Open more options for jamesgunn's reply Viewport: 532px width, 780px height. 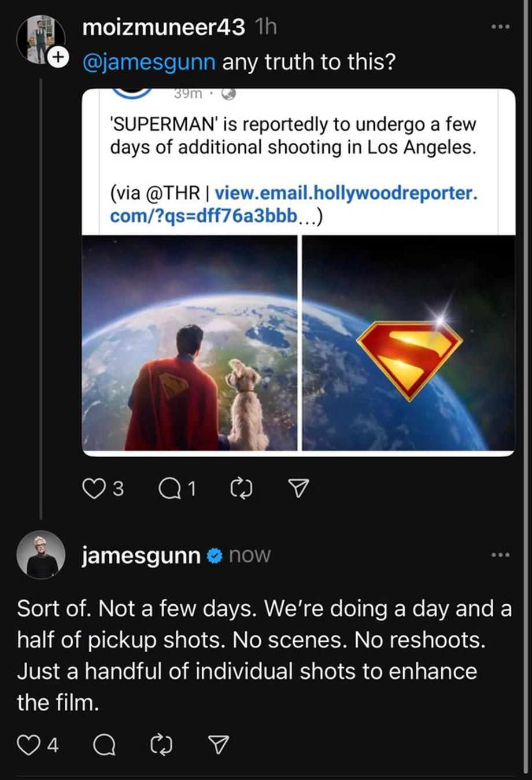[x=500, y=555]
